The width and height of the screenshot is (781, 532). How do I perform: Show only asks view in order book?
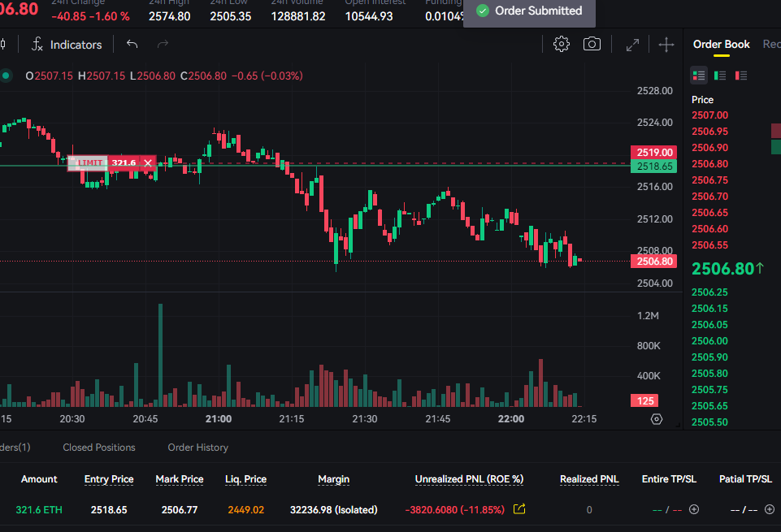coord(741,76)
